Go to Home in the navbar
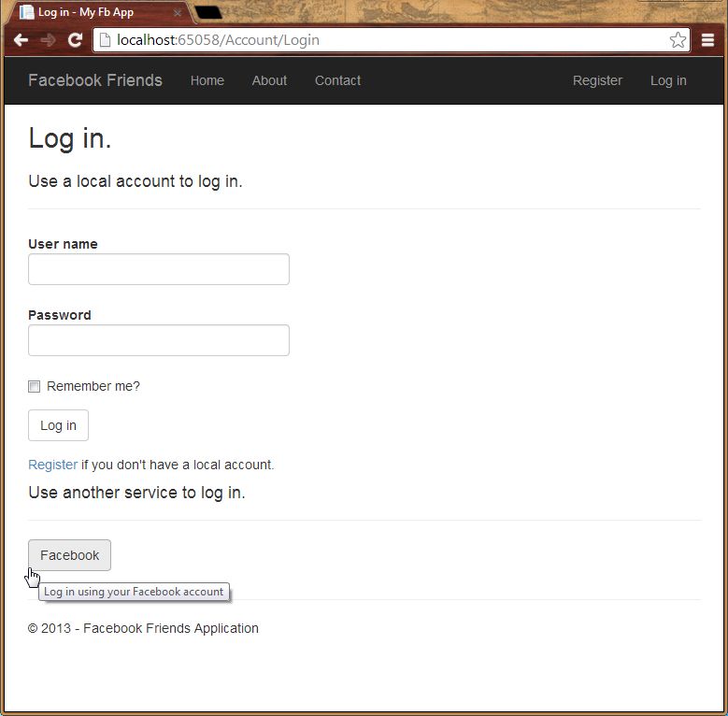 [x=207, y=80]
